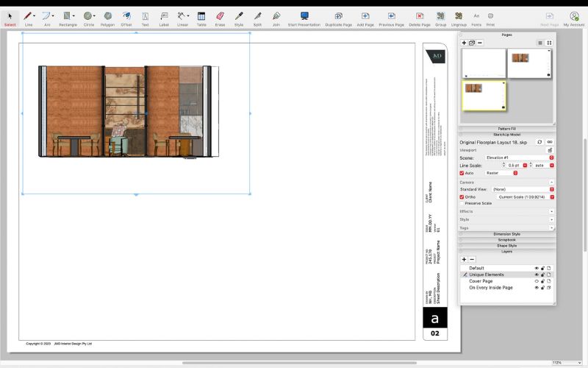The width and height of the screenshot is (588, 368).
Task: Open the Scrapbook panel
Action: [x=506, y=240]
